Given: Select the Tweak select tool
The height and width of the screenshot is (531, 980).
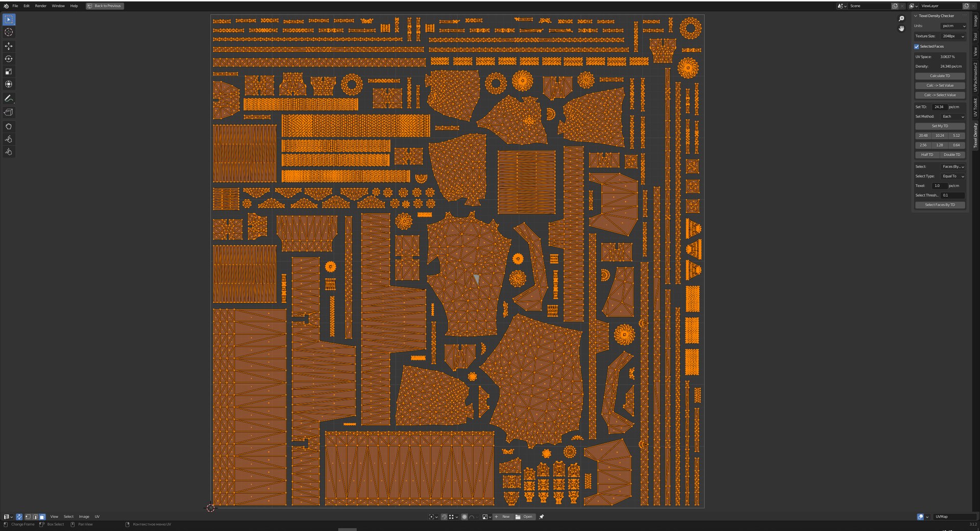Looking at the screenshot, I should (x=9, y=19).
